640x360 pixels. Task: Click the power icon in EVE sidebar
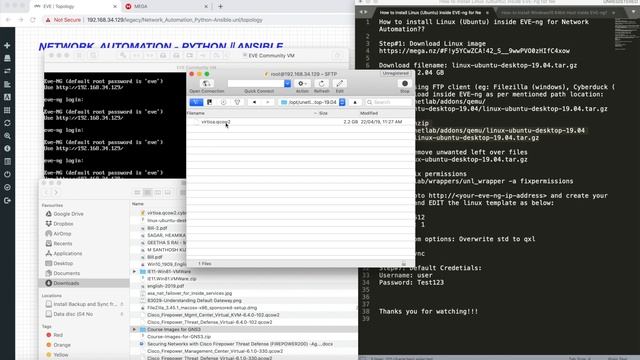(x=7, y=174)
